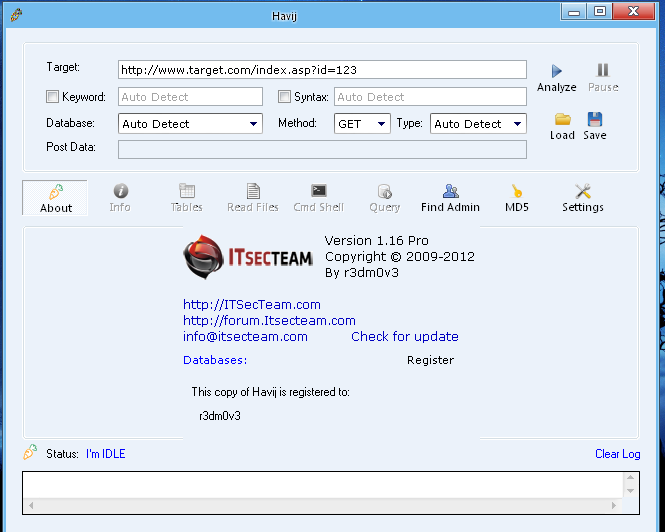Open the http://ITSecTeam.com link
Screen dimensions: 665x532
[252, 305]
